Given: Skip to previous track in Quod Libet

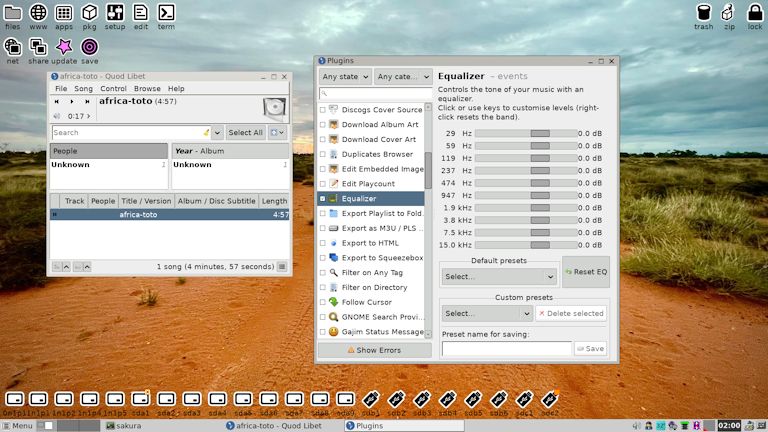Looking at the screenshot, I should tap(57, 101).
